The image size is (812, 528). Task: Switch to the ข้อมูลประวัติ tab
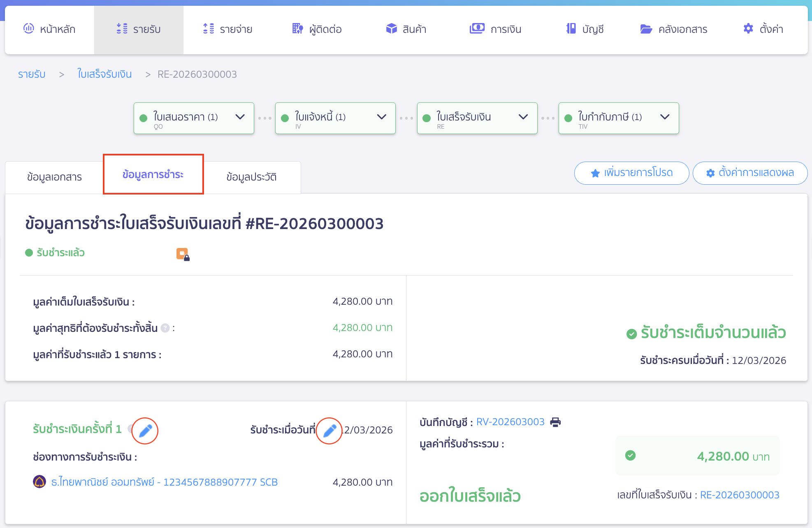tap(251, 177)
